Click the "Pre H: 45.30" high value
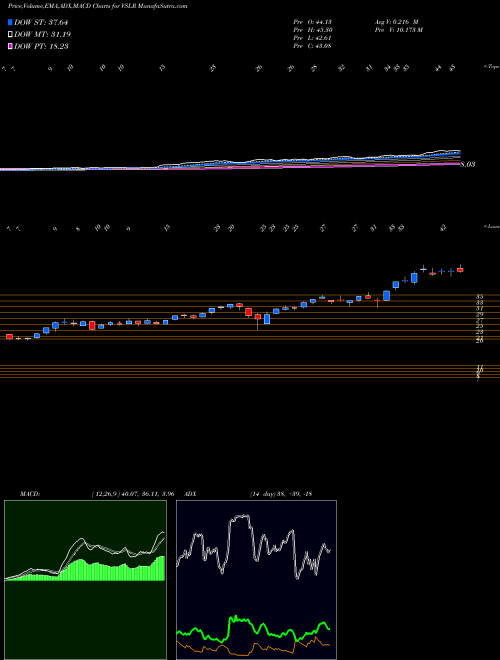This screenshot has width=500, height=660. coord(312,30)
